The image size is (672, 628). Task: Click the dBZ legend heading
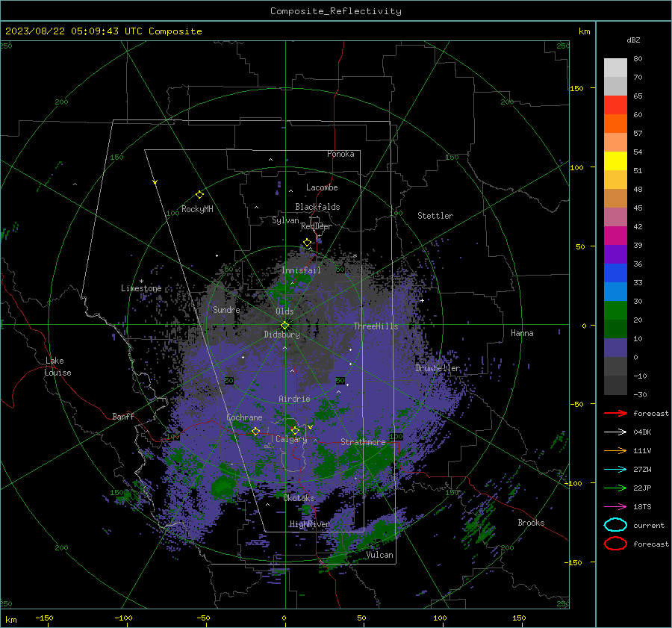(x=633, y=40)
